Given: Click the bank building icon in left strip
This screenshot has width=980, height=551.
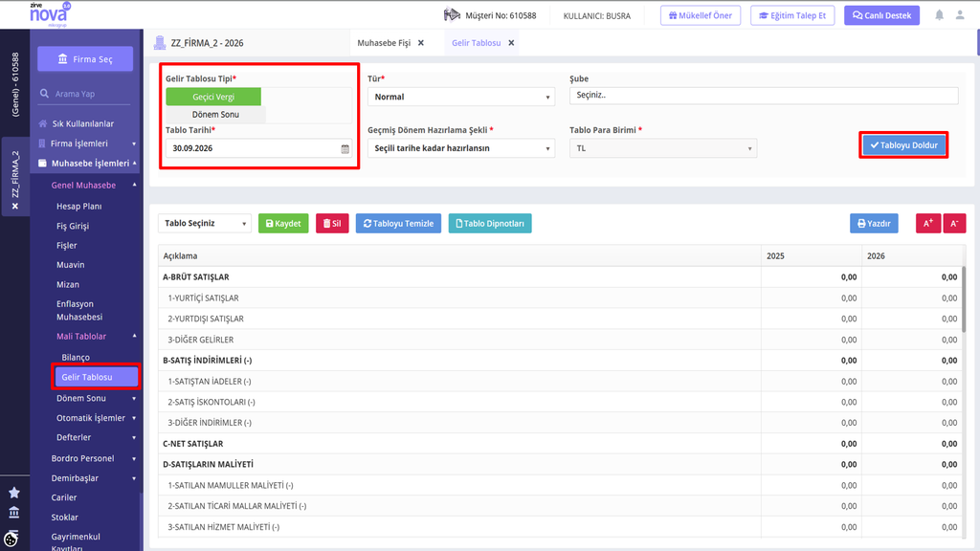Looking at the screenshot, I should [13, 513].
